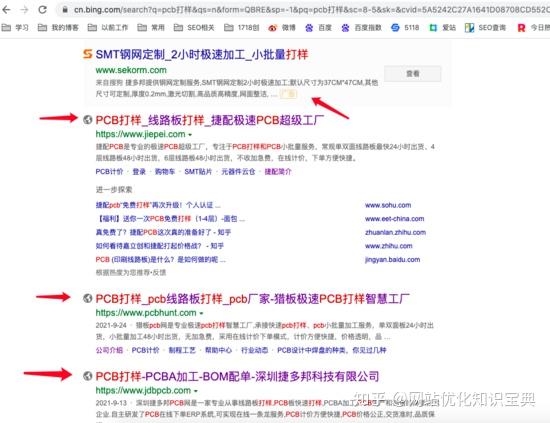Open the www.sohu.com related link
The image size is (550, 423).
coord(388,205)
